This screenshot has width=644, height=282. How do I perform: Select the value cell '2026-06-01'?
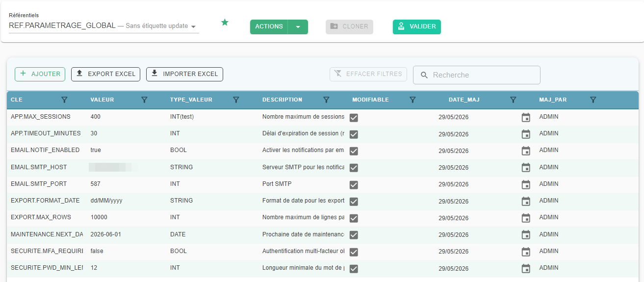106,234
